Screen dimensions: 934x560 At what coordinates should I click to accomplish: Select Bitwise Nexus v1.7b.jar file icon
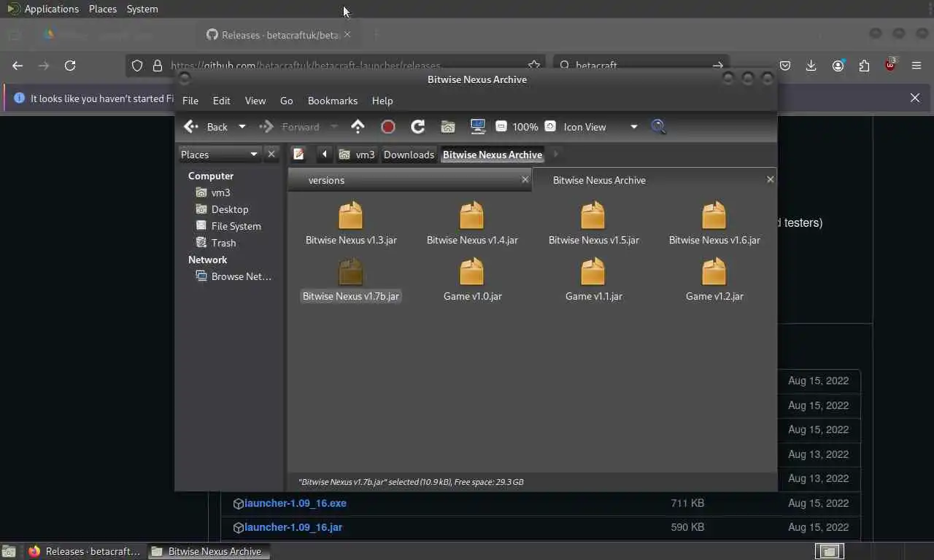351,272
